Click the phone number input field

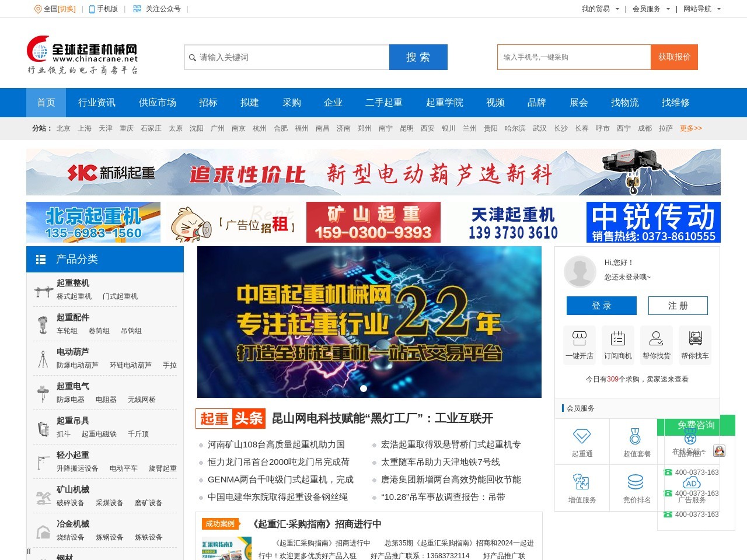[x=574, y=57]
